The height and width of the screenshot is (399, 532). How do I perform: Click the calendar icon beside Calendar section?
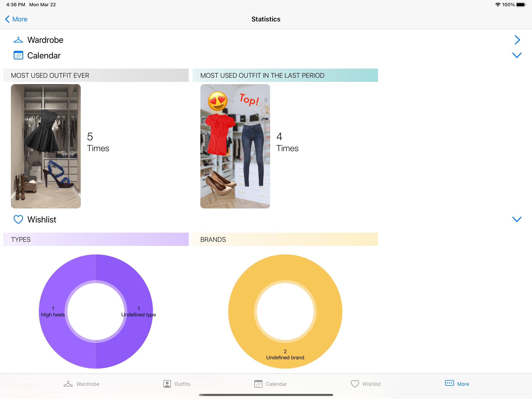pos(18,55)
